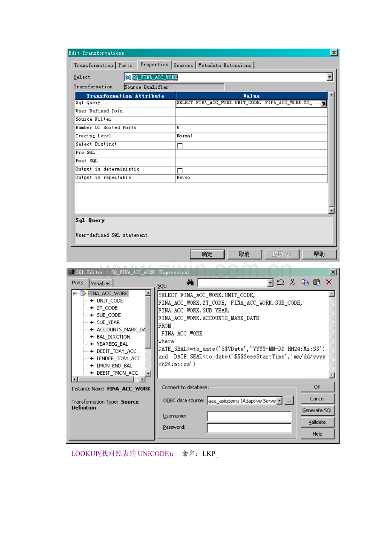
Task: Click the properties table scroll-down arrow
Action: click(331, 210)
